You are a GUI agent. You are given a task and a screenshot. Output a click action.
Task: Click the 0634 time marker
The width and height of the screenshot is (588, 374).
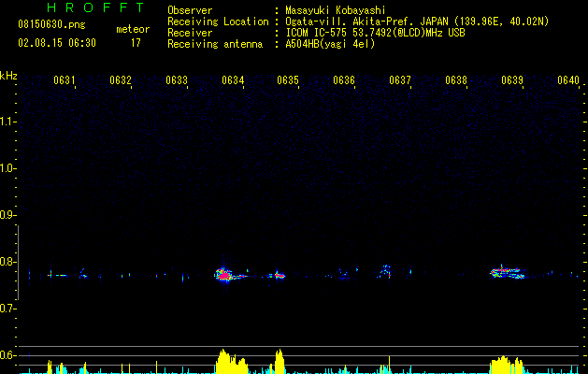pos(233,80)
